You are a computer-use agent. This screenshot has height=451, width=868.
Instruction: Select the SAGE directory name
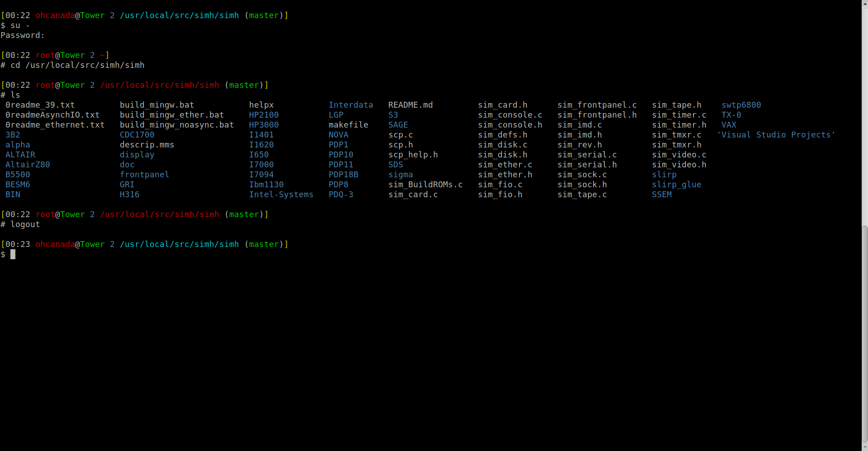click(x=398, y=125)
